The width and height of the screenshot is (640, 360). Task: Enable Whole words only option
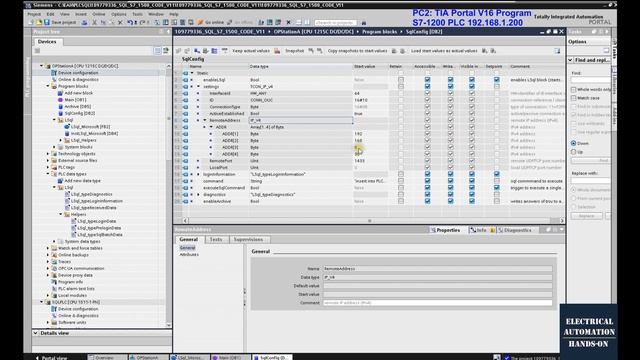pyautogui.click(x=573, y=89)
